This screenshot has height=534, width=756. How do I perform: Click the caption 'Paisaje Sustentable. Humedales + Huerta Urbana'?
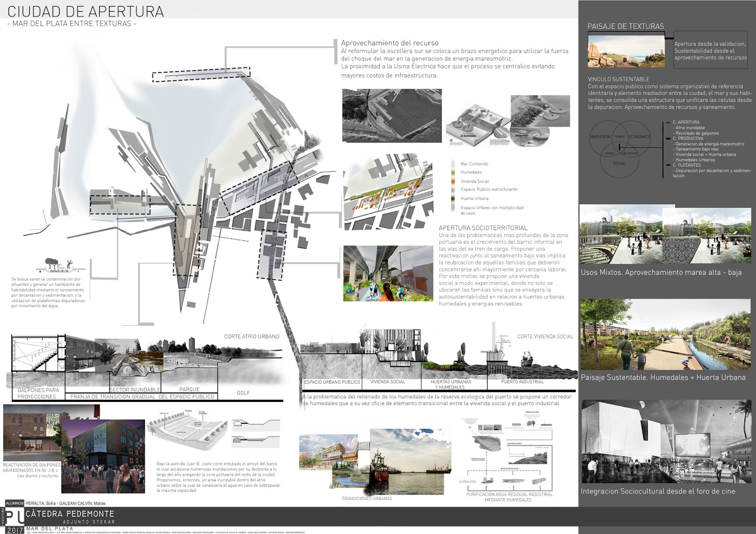coord(663,377)
